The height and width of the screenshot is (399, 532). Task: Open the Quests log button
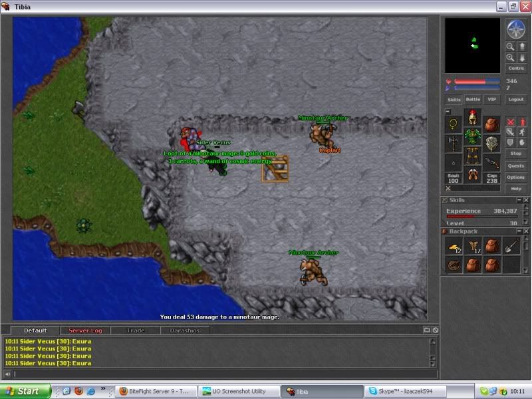click(x=516, y=166)
